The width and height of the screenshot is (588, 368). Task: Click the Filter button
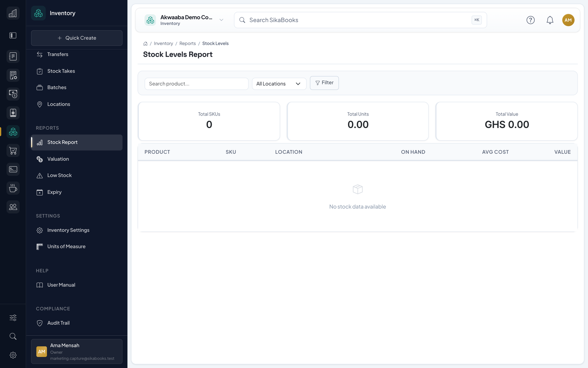click(x=324, y=83)
